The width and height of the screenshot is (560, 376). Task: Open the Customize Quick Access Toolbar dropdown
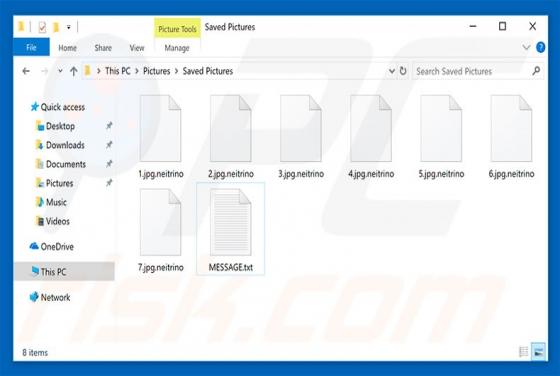69,27
